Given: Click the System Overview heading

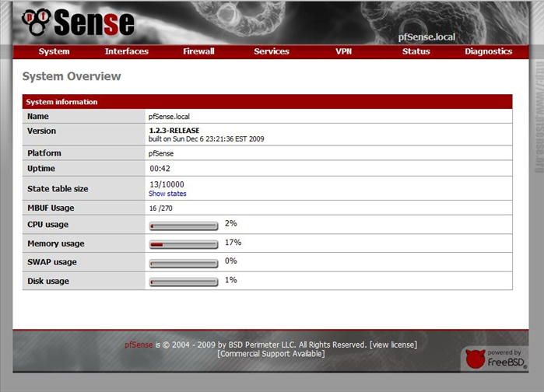Looking at the screenshot, I should pyautogui.click(x=72, y=76).
